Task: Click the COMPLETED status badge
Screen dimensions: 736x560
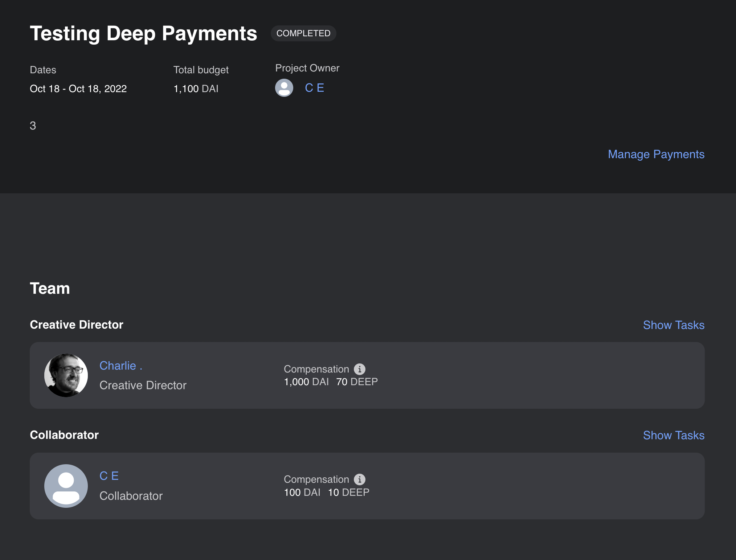Action: point(303,33)
